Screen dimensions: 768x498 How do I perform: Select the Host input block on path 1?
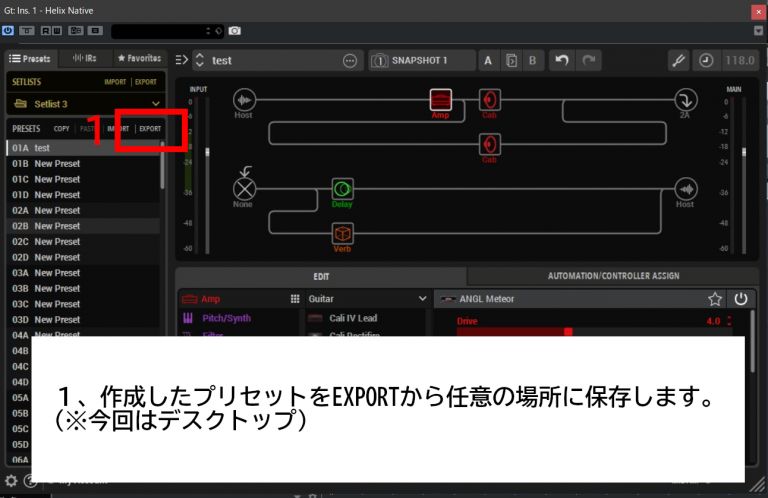coord(244,100)
